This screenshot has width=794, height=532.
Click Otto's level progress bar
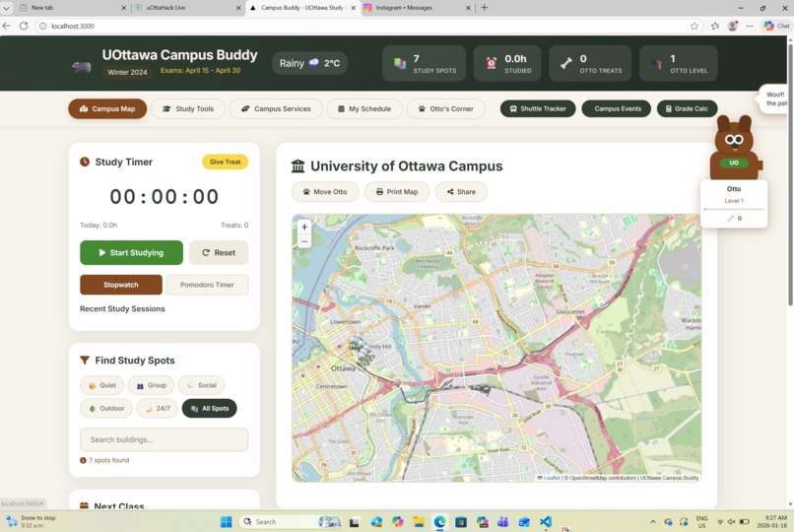[x=734, y=209]
